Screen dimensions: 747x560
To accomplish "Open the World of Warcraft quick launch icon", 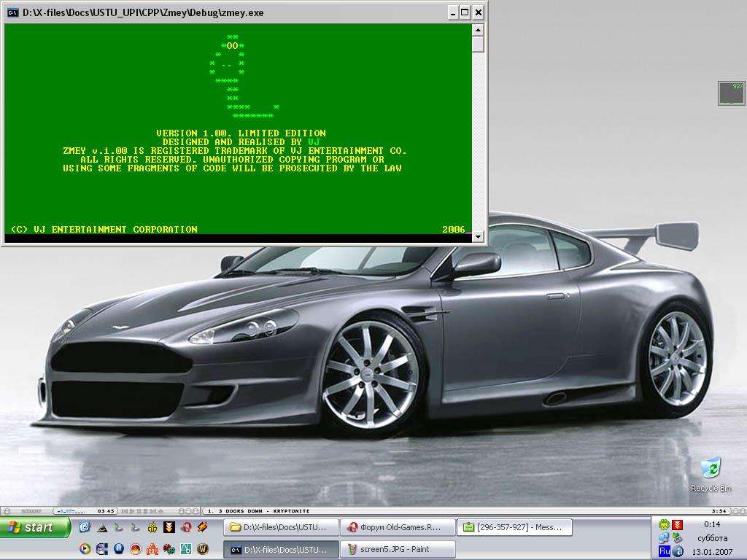I will pyautogui.click(x=203, y=549).
